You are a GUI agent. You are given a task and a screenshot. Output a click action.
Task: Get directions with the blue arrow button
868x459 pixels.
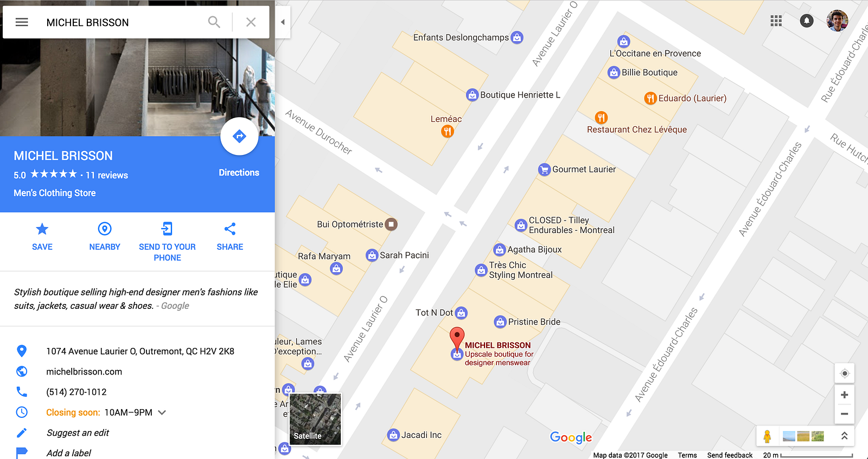click(239, 136)
